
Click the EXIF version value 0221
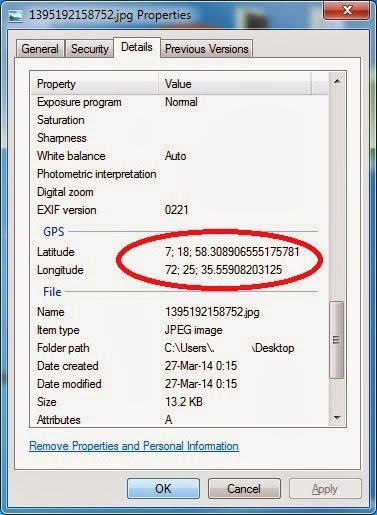[x=177, y=210]
